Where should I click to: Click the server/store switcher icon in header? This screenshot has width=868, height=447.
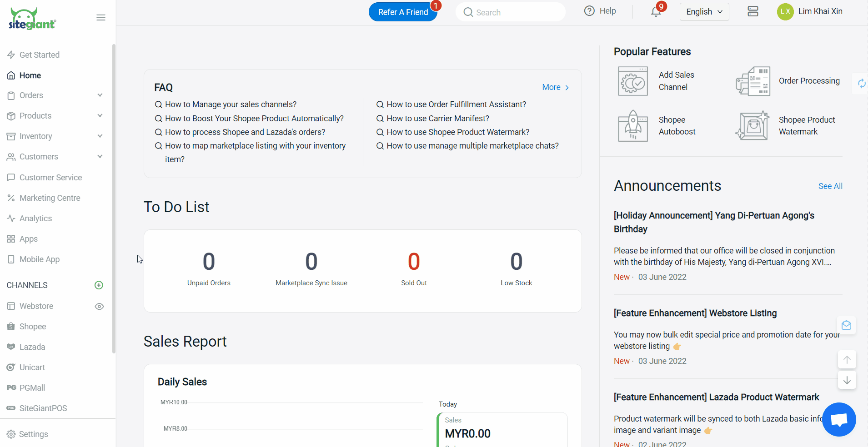click(753, 11)
